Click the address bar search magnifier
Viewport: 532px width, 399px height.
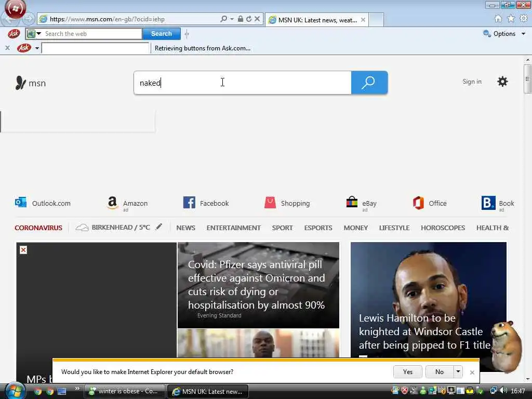pyautogui.click(x=223, y=19)
